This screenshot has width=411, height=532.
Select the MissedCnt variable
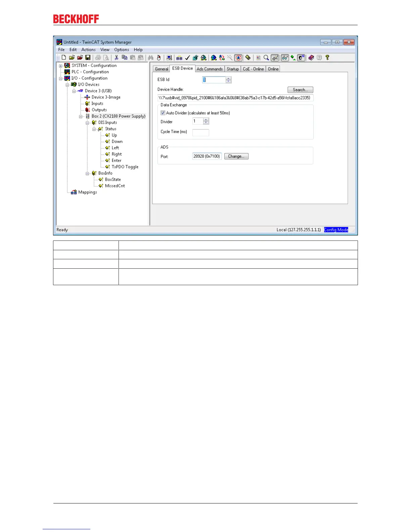point(115,186)
